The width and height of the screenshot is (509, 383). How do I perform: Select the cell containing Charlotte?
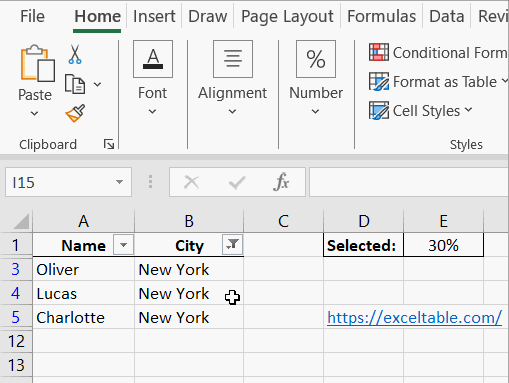pos(83,317)
